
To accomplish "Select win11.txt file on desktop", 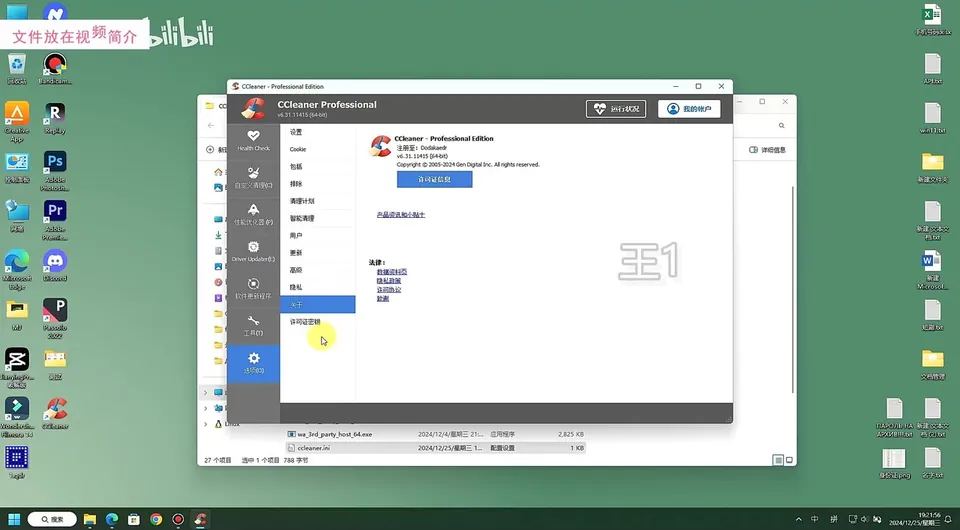I will click(x=932, y=118).
